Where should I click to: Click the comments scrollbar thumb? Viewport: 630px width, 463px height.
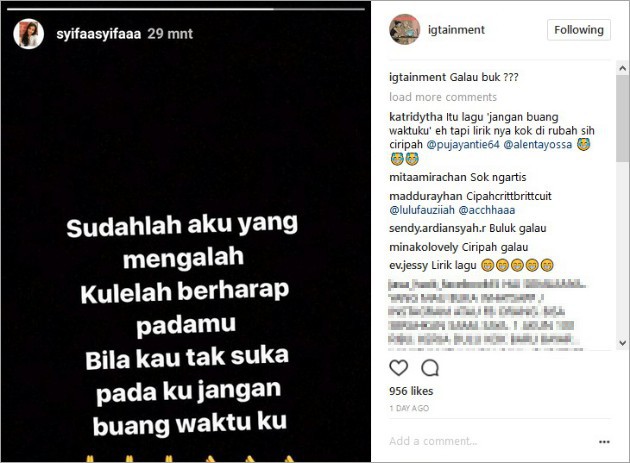point(623,118)
